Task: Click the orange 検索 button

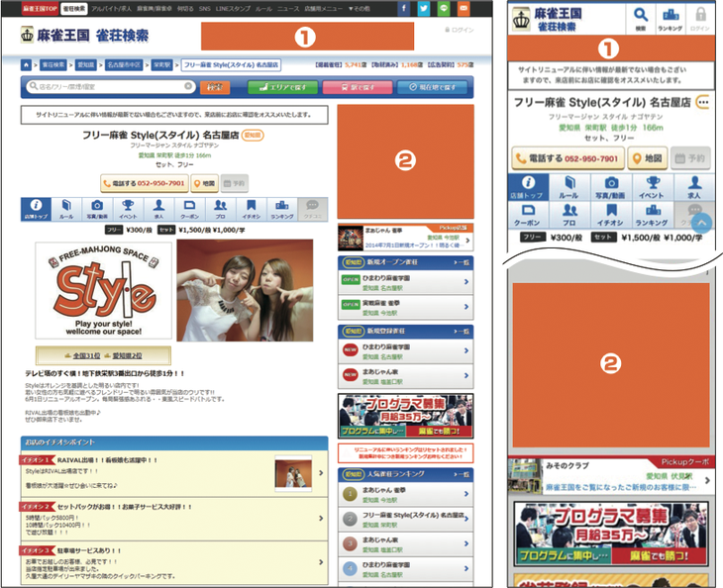Action: click(215, 87)
